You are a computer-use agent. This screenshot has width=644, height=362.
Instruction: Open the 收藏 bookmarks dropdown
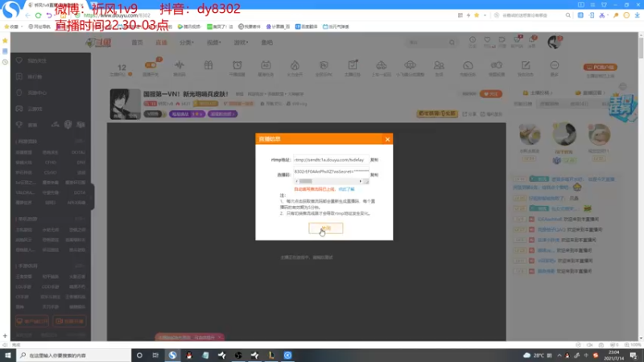pos(14,27)
